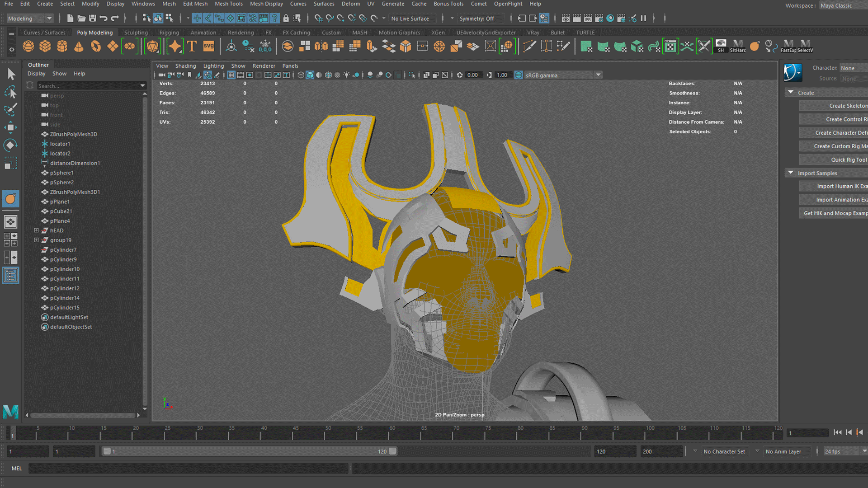868x488 pixels.
Task: Create a polygon sphere from the shelf
Action: click(x=28, y=46)
